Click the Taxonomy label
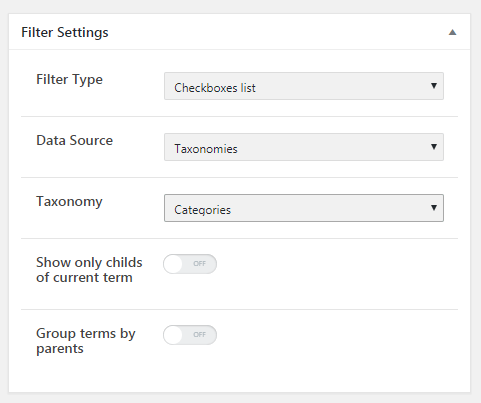 pyautogui.click(x=69, y=202)
